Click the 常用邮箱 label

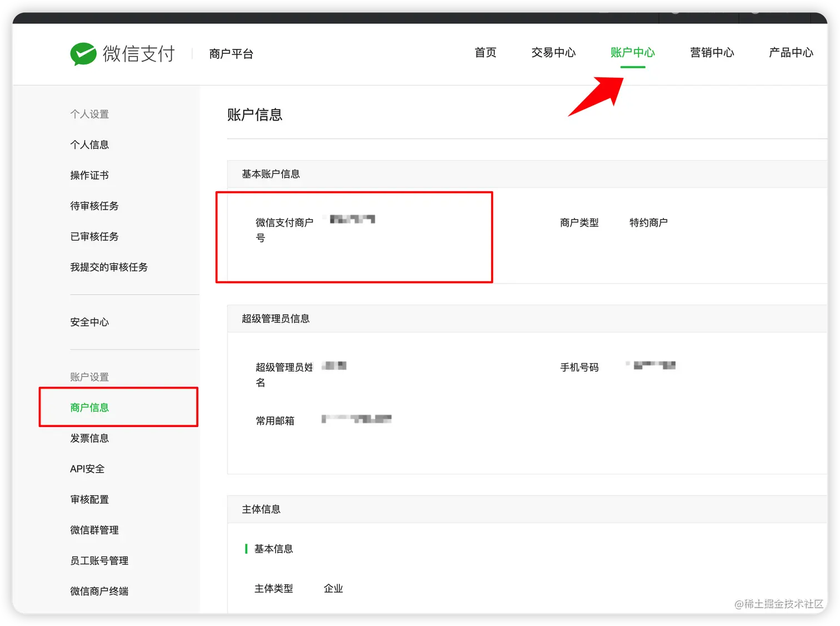(275, 421)
